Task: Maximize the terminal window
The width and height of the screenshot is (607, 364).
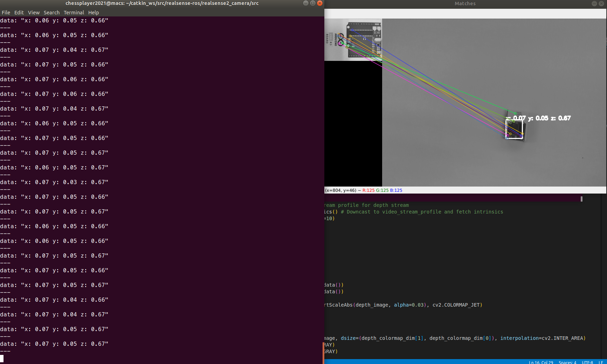Action: coord(312,3)
